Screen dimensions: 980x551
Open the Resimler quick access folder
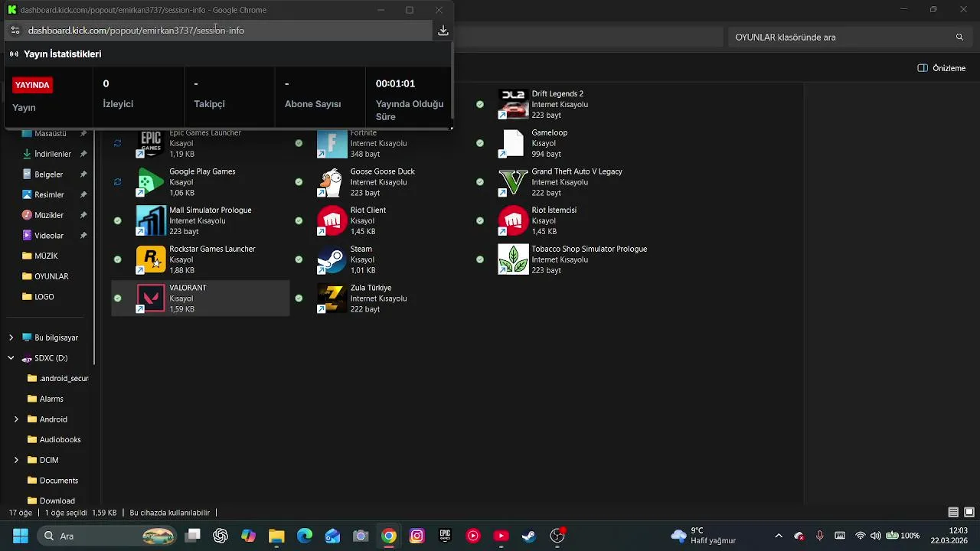click(50, 194)
